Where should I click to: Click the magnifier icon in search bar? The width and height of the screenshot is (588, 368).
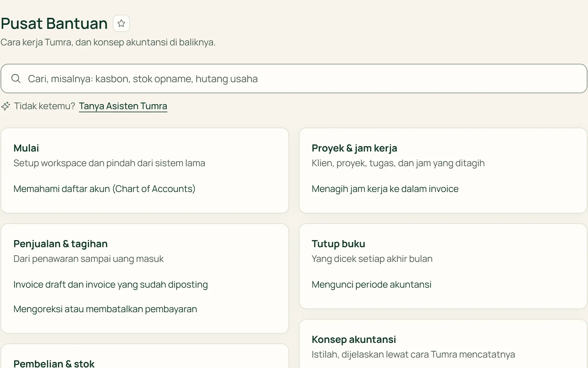16,79
